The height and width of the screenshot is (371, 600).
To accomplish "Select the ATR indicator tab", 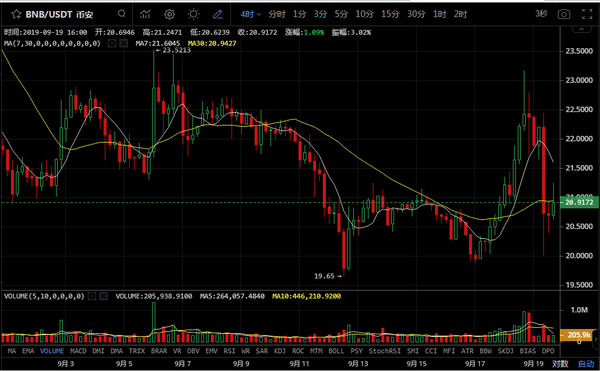I will click(467, 351).
